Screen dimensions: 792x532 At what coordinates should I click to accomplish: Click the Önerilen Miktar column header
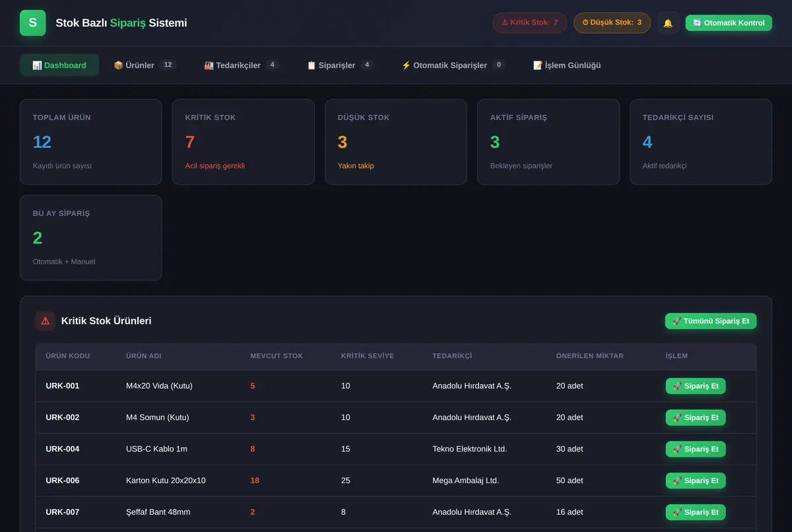click(590, 356)
